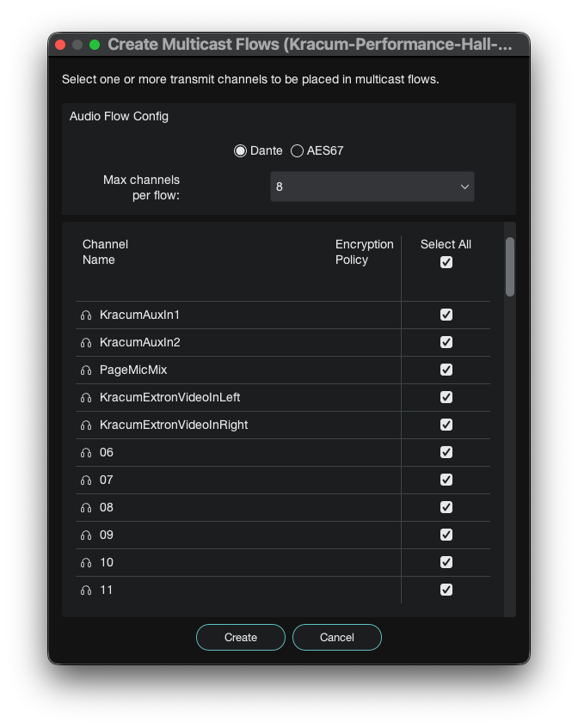The height and width of the screenshot is (728, 578).
Task: Click the channel list vertical scrollbar thumb
Action: point(510,267)
